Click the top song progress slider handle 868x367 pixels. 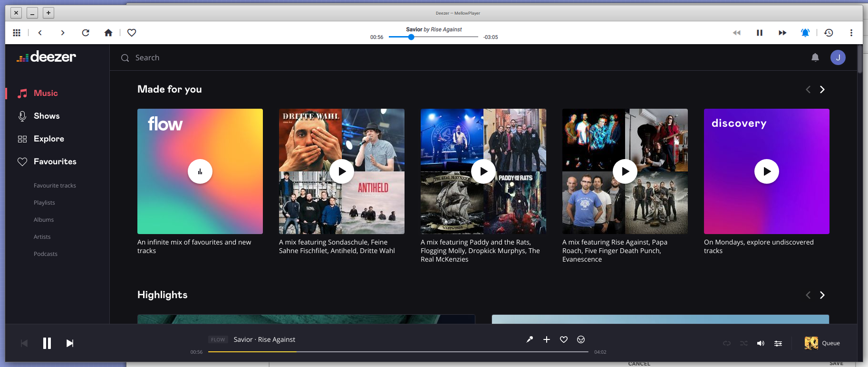411,37
